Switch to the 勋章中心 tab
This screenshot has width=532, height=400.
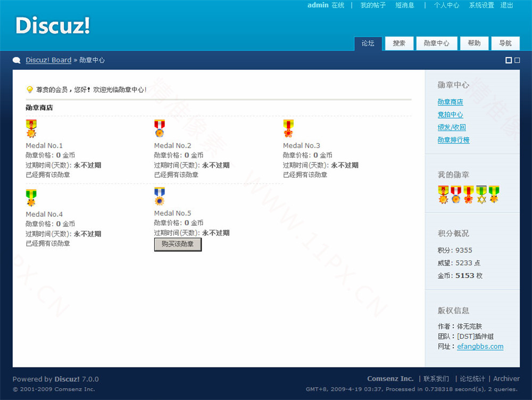[x=436, y=43]
